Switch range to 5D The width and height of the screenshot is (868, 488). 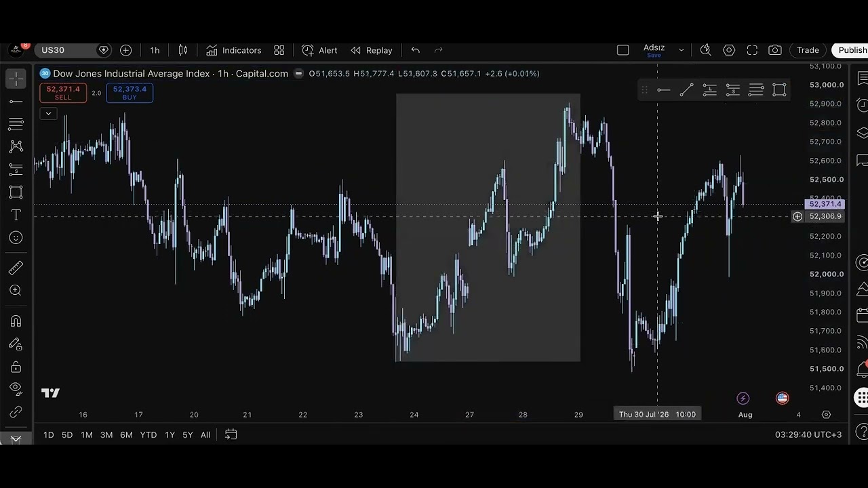[x=67, y=435]
